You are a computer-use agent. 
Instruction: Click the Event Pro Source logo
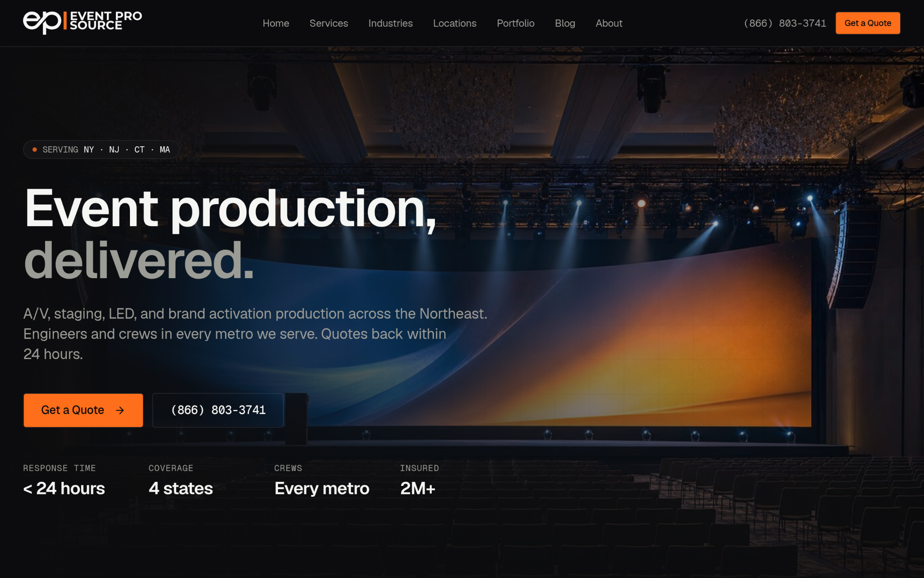click(x=83, y=23)
